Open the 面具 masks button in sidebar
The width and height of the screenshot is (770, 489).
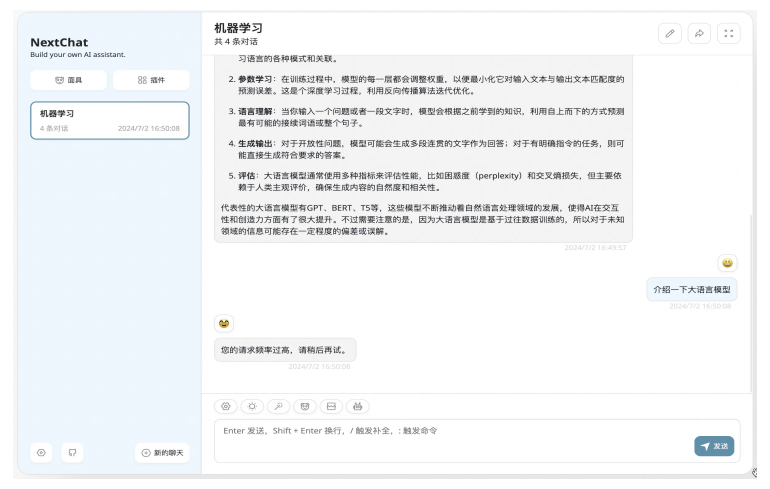point(68,80)
